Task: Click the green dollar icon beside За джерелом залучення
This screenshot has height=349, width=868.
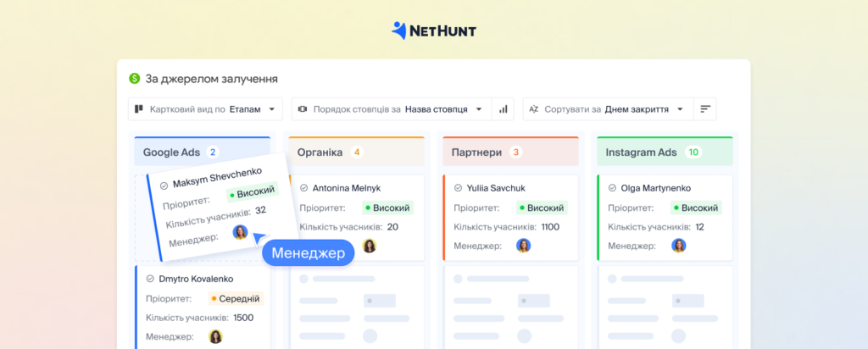Action: tap(135, 79)
